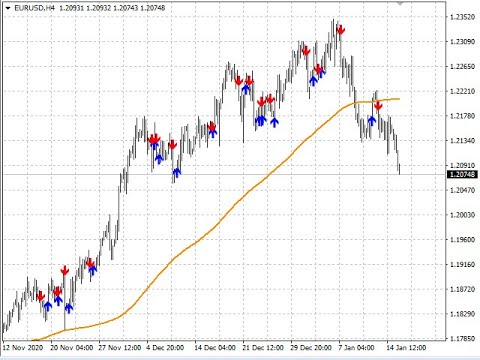
Task: Click the 1.17850 price scale label
Action: coord(462,338)
